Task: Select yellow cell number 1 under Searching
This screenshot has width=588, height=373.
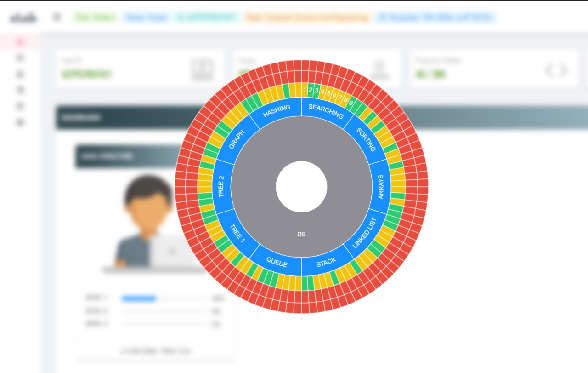Action: point(305,90)
